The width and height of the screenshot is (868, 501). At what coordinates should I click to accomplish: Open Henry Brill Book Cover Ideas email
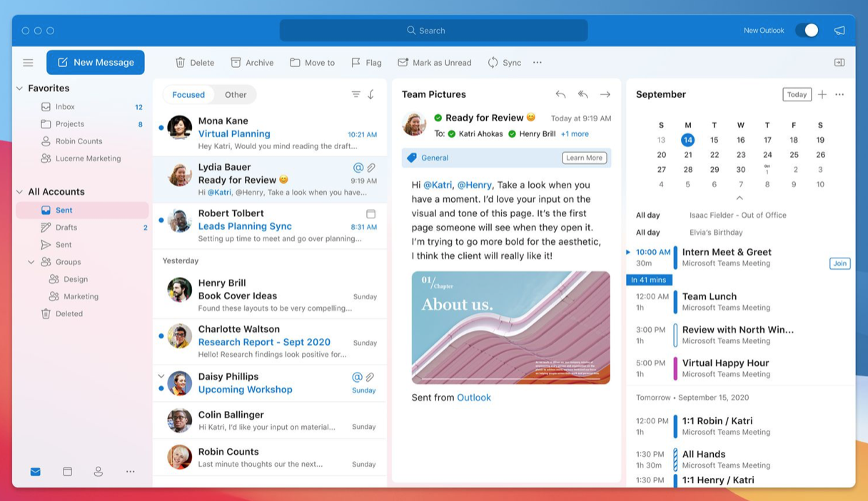270,295
